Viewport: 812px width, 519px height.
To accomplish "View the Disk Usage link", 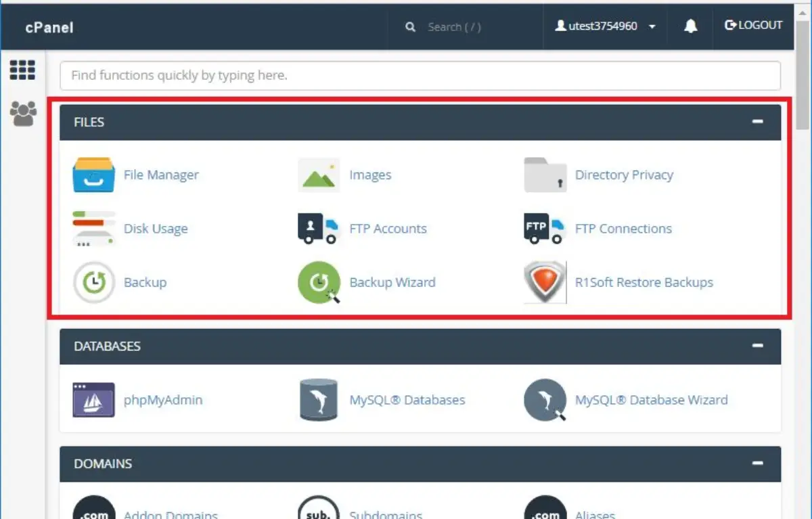I will (x=156, y=229).
